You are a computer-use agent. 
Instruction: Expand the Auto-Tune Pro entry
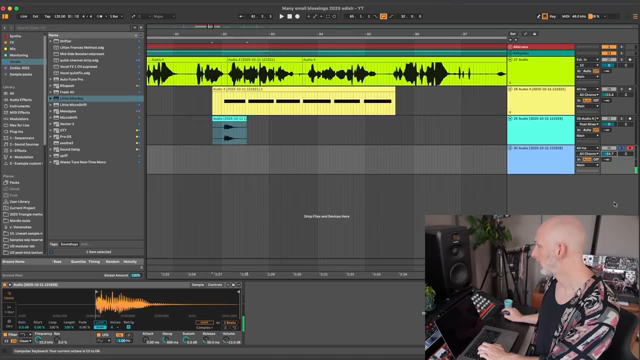pos(51,80)
